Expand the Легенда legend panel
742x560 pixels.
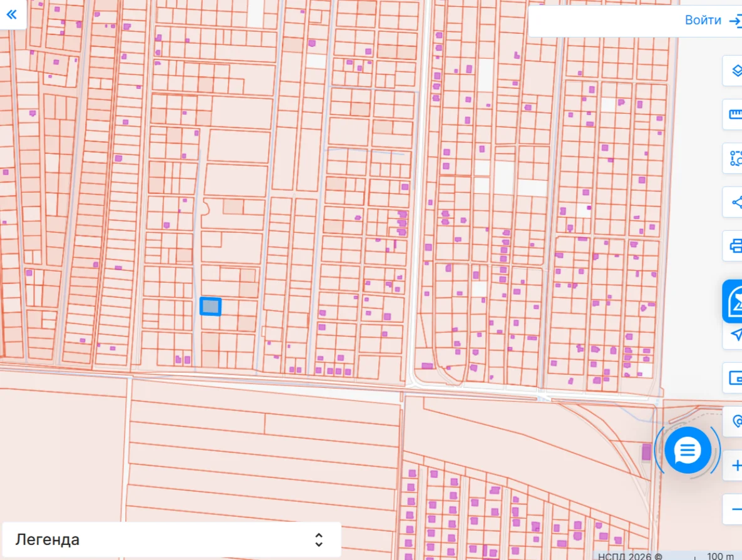click(x=172, y=539)
